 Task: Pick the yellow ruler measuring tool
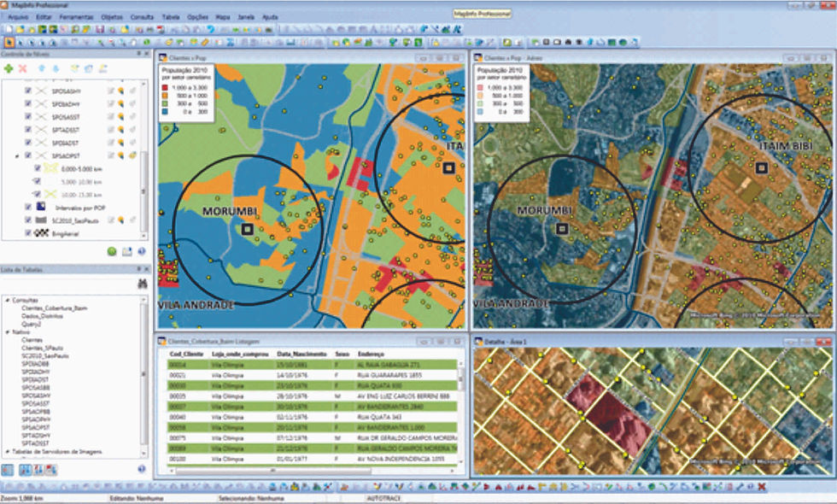coord(205,42)
